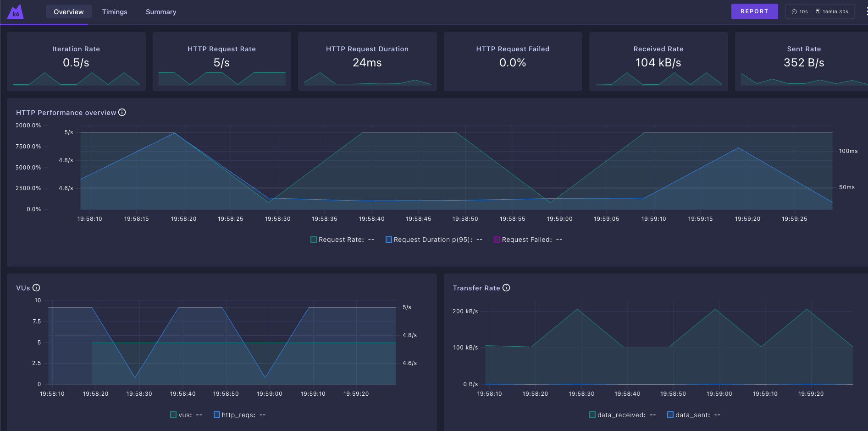Click the info icon beside Transfer Rate
Viewport: 868px width, 431px height.
point(506,288)
